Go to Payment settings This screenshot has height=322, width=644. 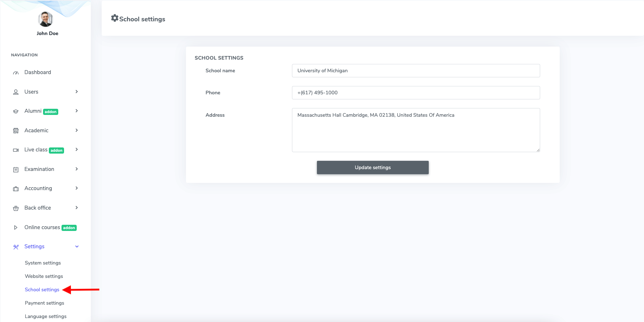click(45, 303)
